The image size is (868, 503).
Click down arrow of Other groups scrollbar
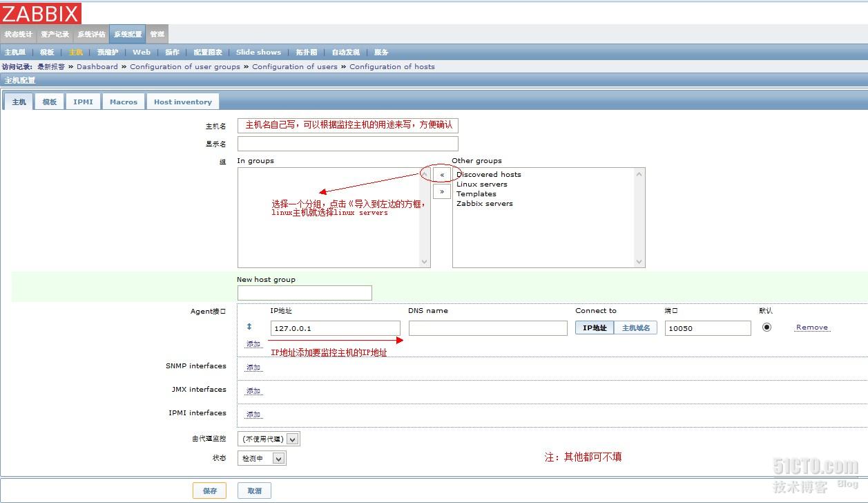tap(639, 262)
